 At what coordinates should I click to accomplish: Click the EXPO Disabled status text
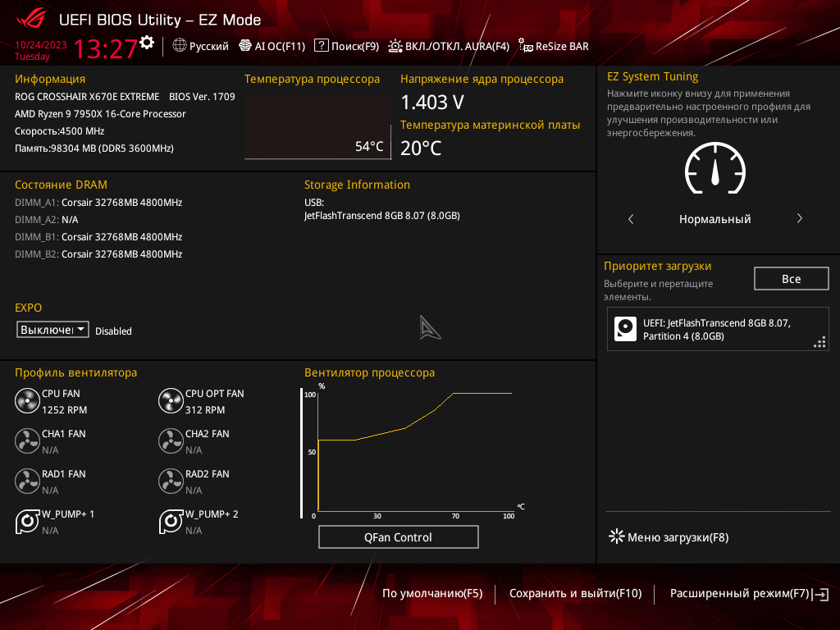pos(113,331)
